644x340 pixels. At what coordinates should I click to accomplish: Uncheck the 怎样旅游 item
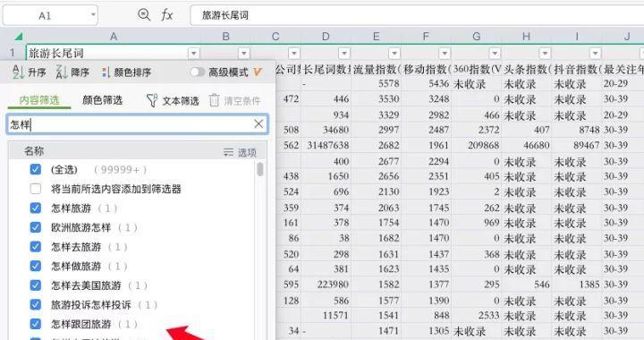tap(36, 208)
